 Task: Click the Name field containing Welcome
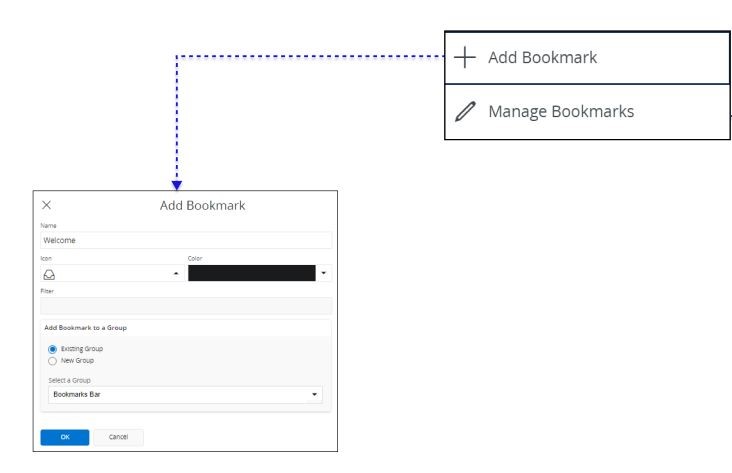[185, 240]
